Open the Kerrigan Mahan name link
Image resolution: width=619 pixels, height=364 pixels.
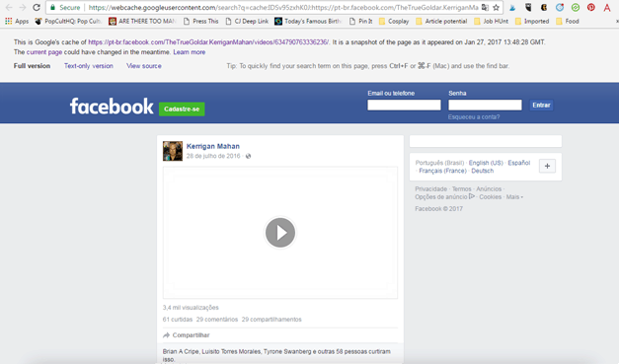(x=213, y=146)
